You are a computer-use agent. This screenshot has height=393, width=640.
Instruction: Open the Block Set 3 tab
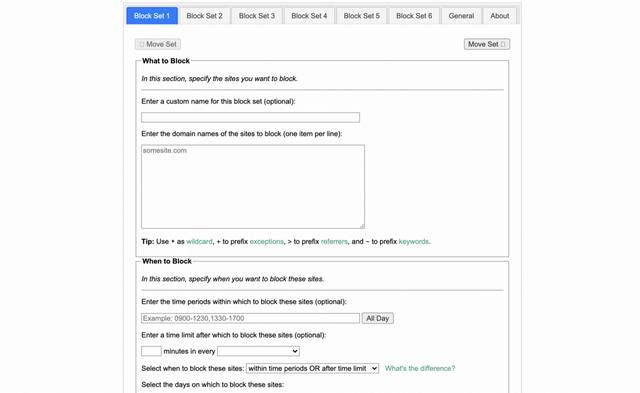pos(257,16)
